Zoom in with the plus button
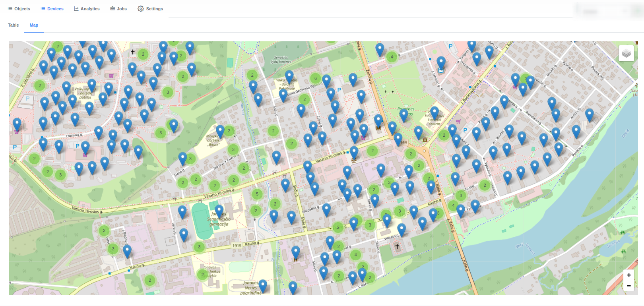 coord(629,275)
